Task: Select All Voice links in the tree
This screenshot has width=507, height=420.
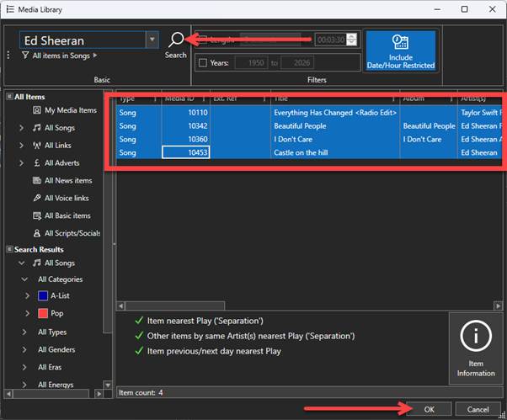Action: (67, 198)
